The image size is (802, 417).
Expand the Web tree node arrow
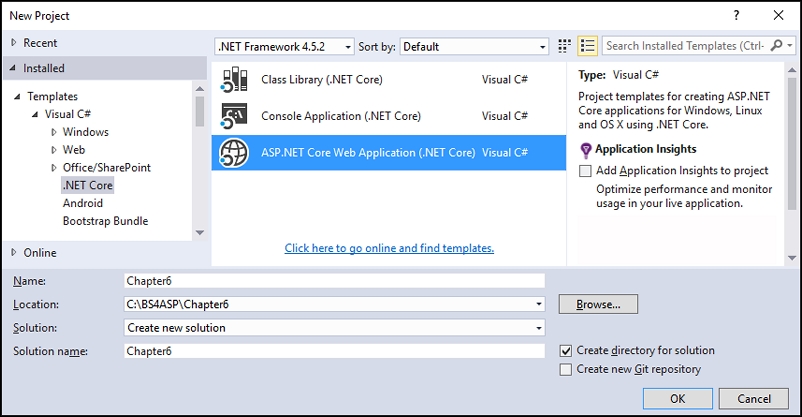click(x=54, y=150)
